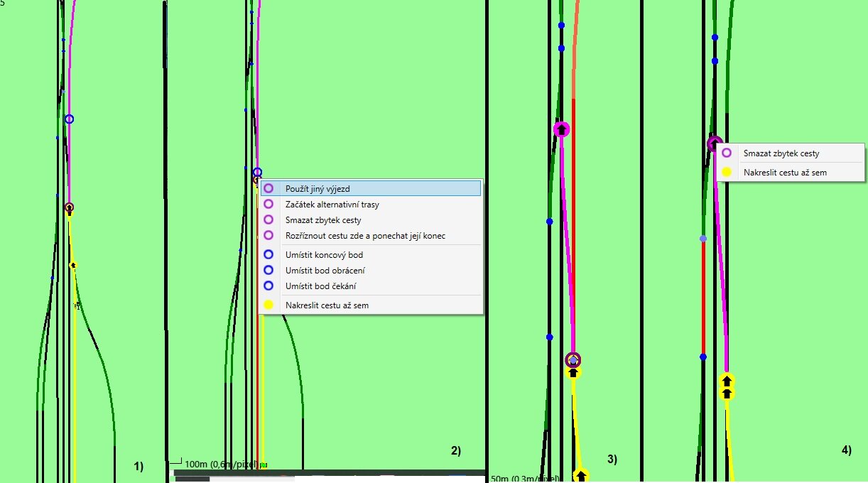Click purple-ringed node below red track, panel 3

[573, 360]
